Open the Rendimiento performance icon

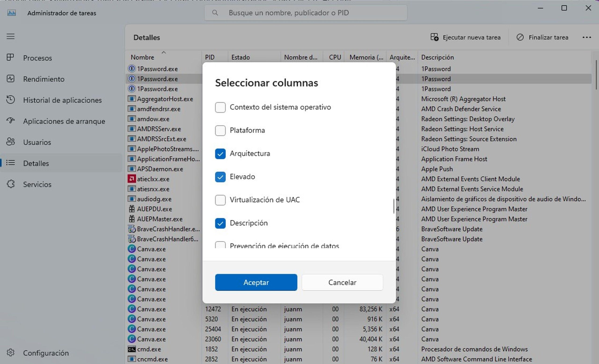11,79
